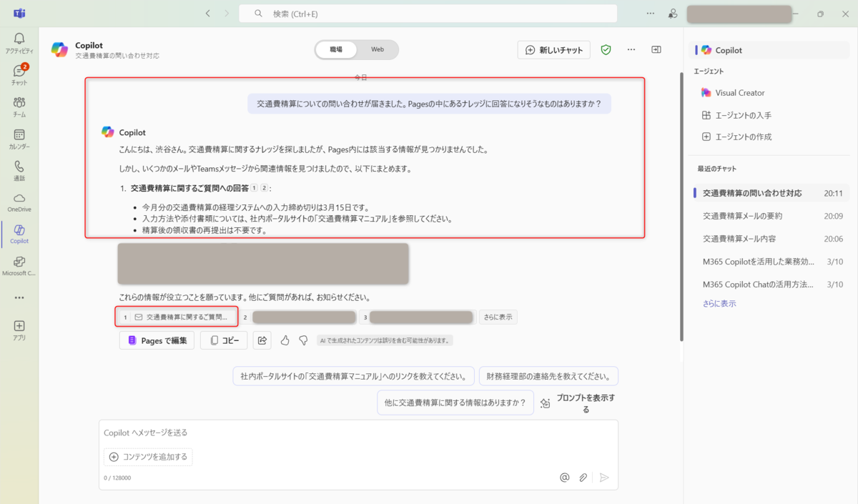This screenshot has width=858, height=504.
Task: Click inline citation number 2 in answer
Action: pos(264,189)
